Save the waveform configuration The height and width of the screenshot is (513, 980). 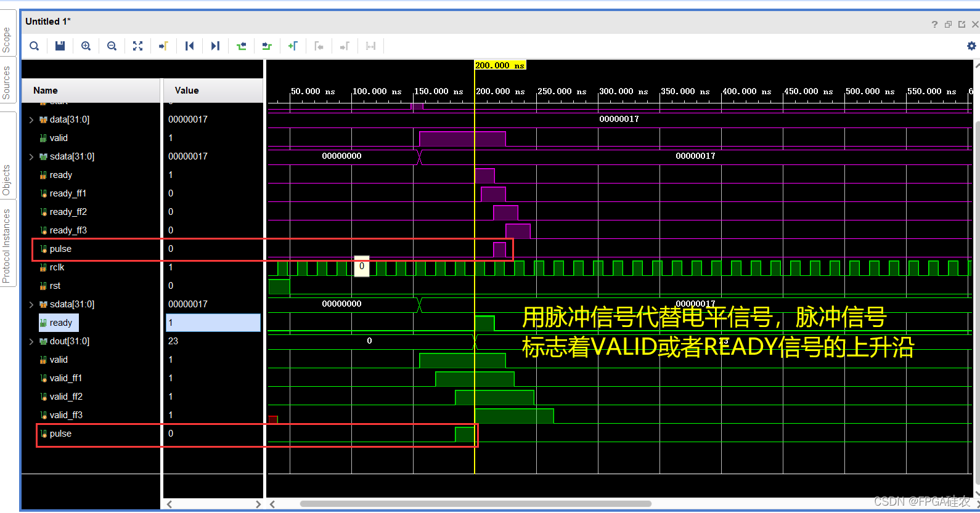click(x=60, y=46)
